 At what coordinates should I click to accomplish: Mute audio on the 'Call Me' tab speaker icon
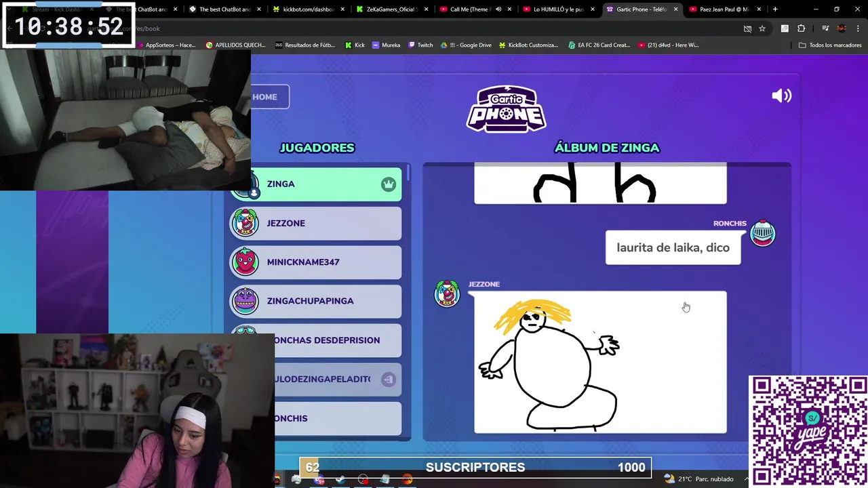click(x=498, y=9)
